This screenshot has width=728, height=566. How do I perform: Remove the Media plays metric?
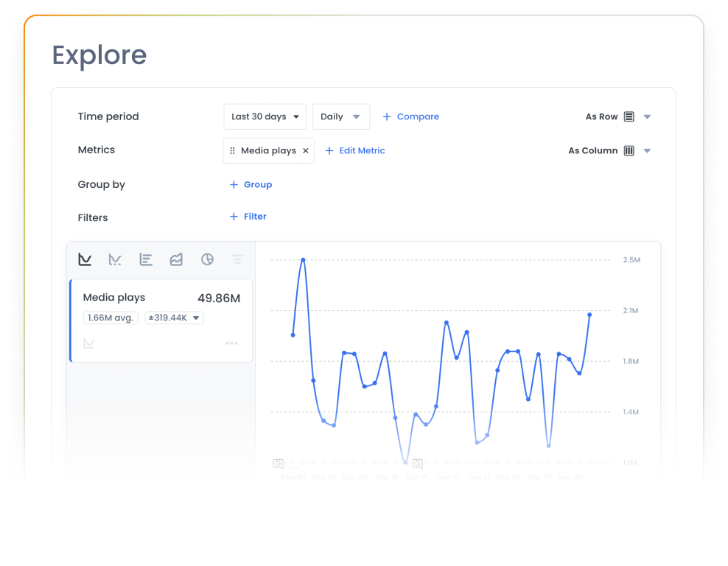click(306, 150)
